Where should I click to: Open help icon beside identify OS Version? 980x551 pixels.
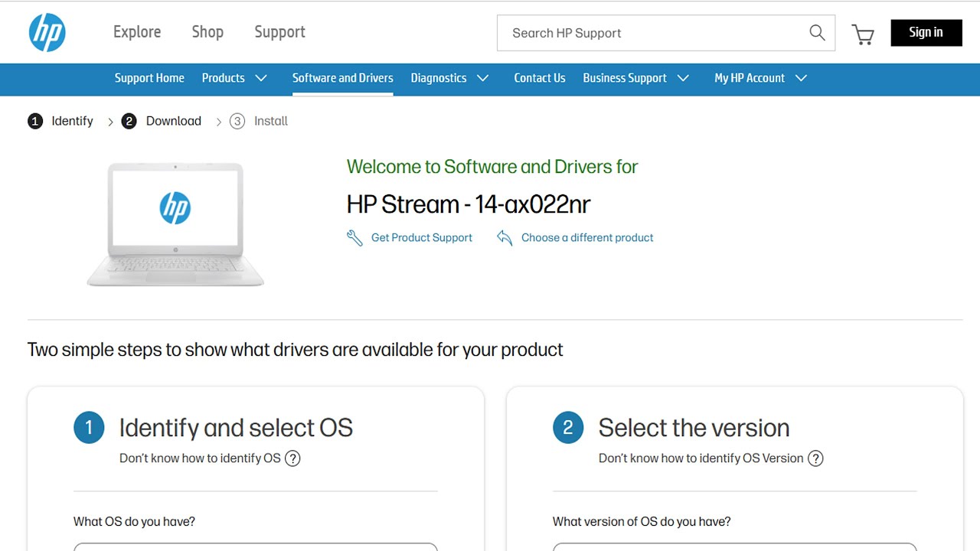[816, 458]
